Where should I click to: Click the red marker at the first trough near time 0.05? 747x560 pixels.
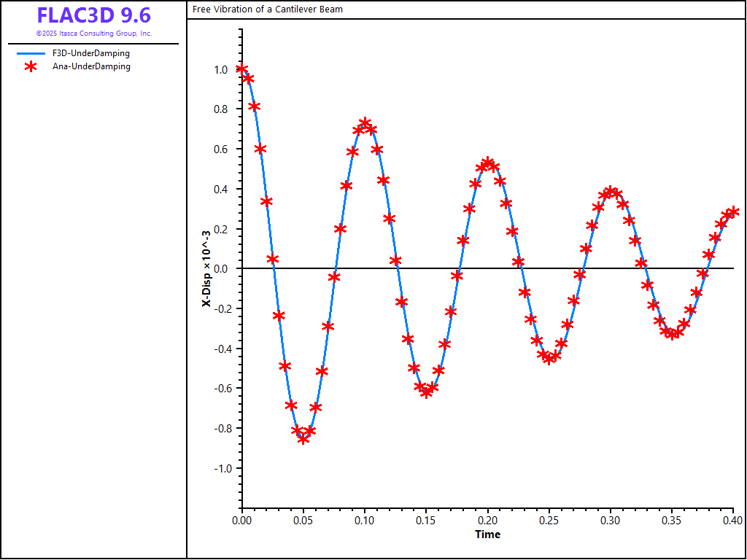tap(303, 438)
